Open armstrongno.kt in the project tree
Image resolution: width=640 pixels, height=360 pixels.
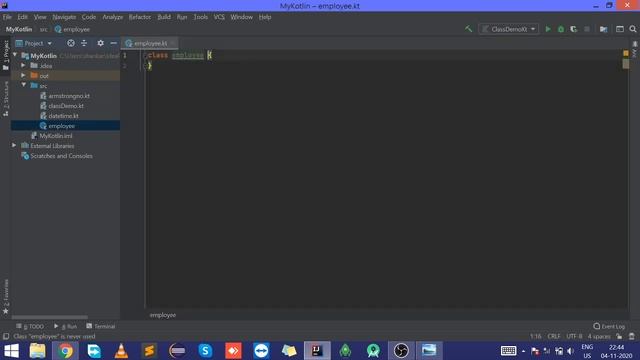69,96
